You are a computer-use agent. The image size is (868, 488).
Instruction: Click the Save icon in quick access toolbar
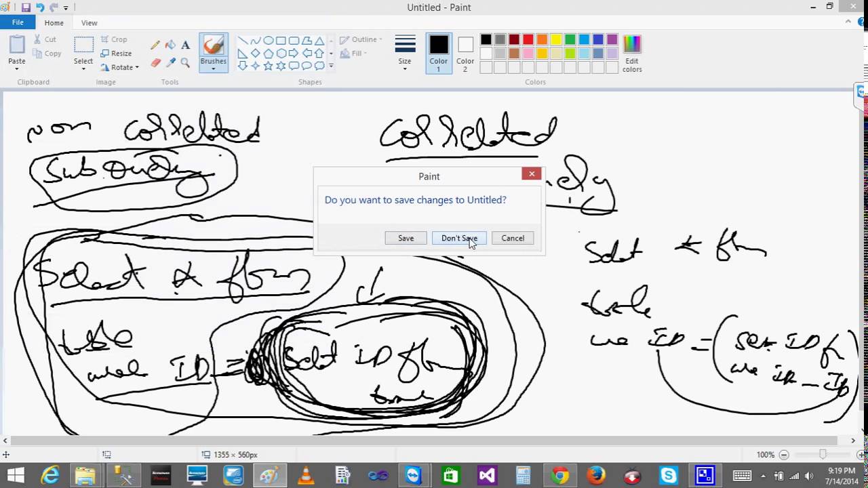pyautogui.click(x=26, y=7)
